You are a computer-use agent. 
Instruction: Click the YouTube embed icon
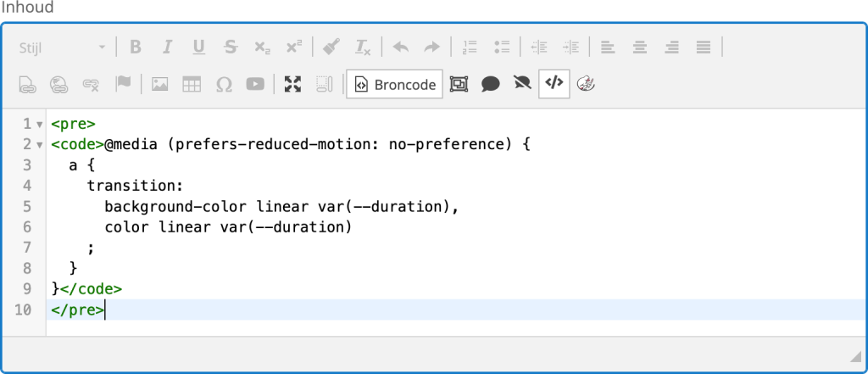click(255, 84)
